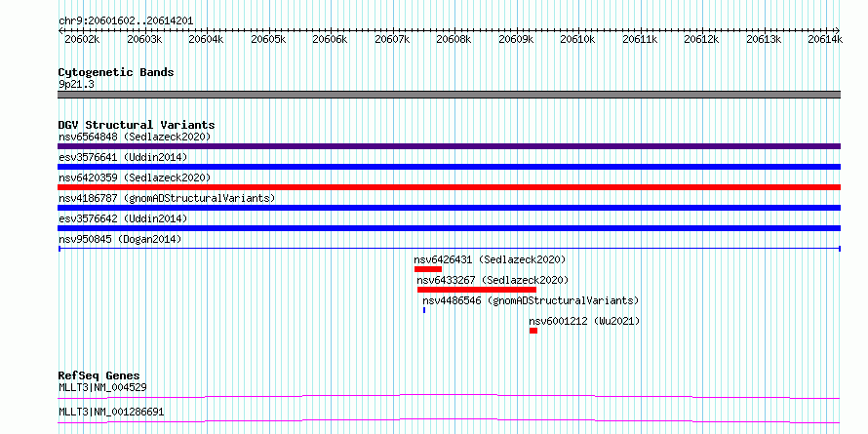This screenshot has height=434, width=868.
Task: Select the gray 9p21.3 cytogenetic band bar
Action: [x=449, y=95]
